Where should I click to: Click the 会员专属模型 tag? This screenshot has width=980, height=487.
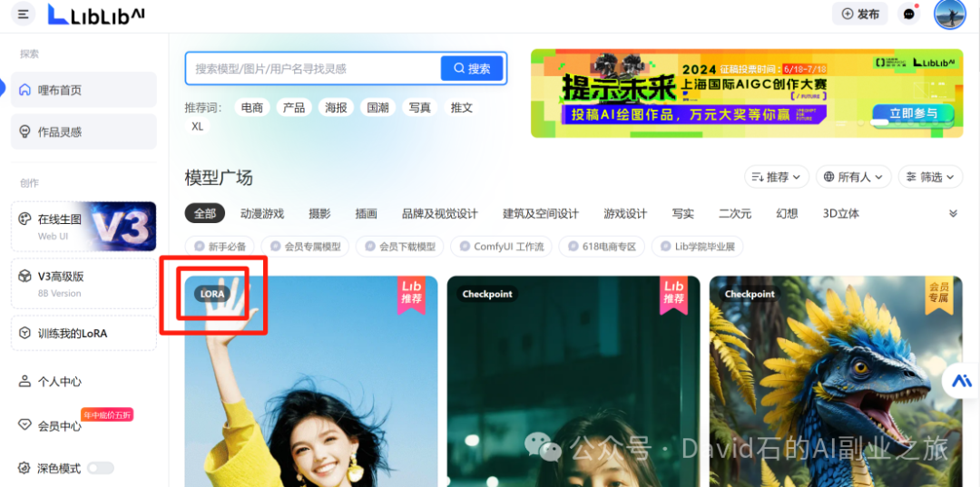pyautogui.click(x=305, y=247)
